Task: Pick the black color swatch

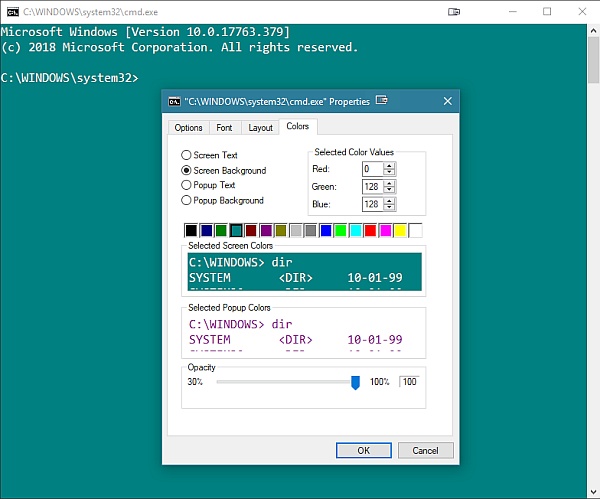Action: (x=191, y=230)
